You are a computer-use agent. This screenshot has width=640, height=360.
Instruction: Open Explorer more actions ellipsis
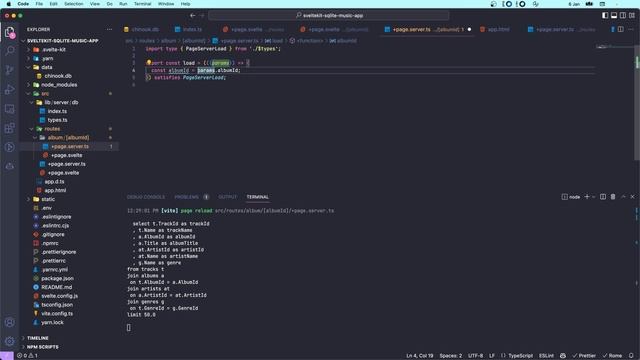(109, 29)
